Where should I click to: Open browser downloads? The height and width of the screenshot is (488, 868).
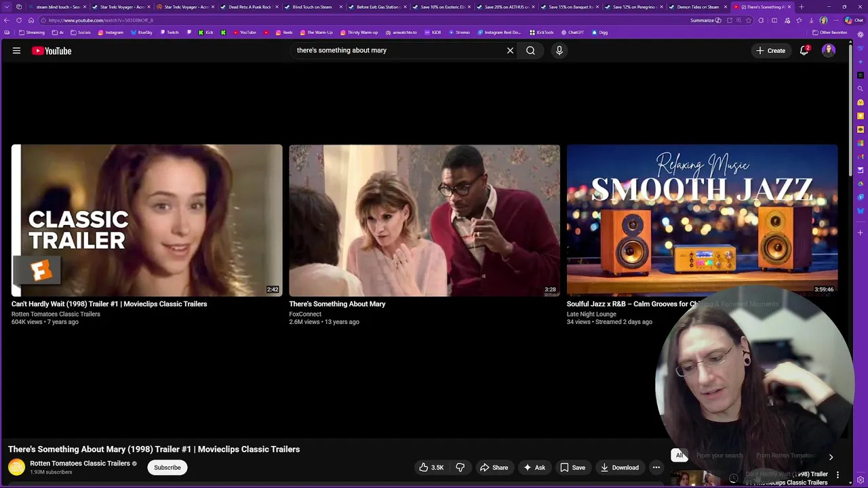(811, 20)
